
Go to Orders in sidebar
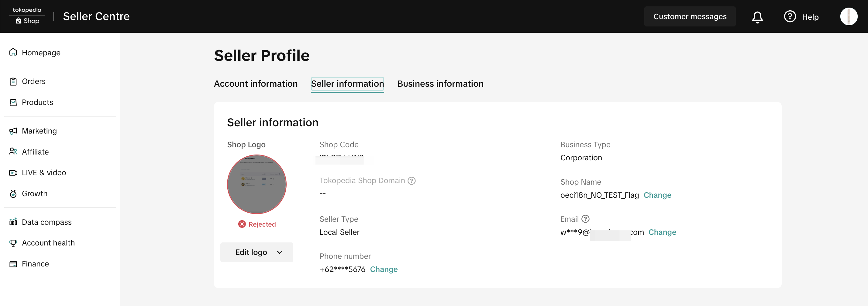[33, 81]
